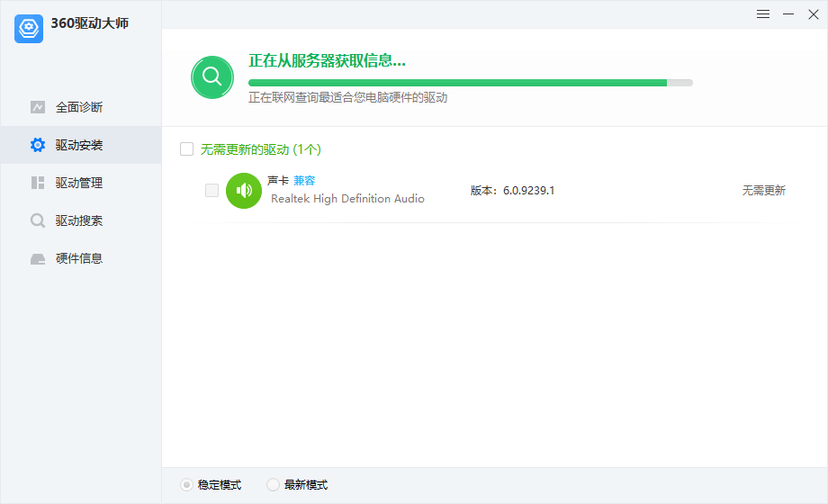Click the Realtek High Definition Audio name
Image resolution: width=828 pixels, height=504 pixels.
pyautogui.click(x=347, y=199)
